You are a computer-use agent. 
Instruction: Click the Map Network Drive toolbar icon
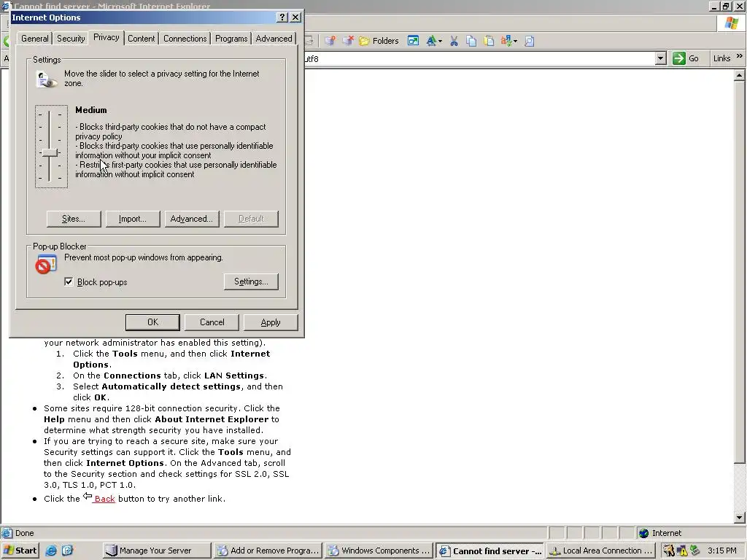(x=330, y=41)
